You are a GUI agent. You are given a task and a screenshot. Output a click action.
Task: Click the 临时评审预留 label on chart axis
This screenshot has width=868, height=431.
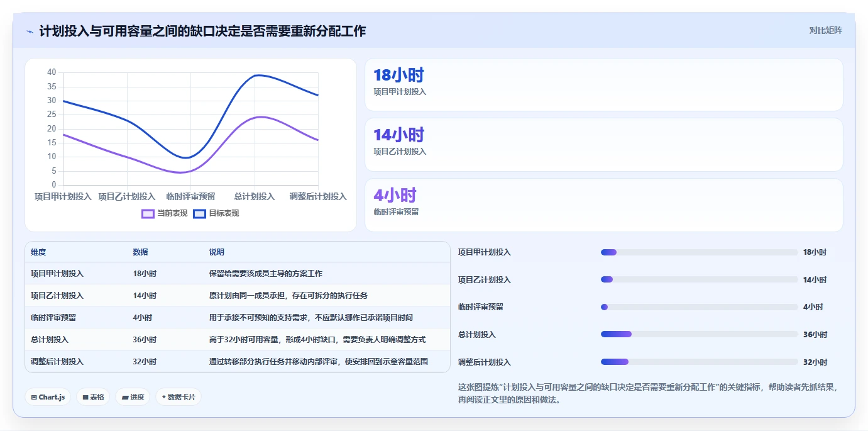pyautogui.click(x=190, y=196)
